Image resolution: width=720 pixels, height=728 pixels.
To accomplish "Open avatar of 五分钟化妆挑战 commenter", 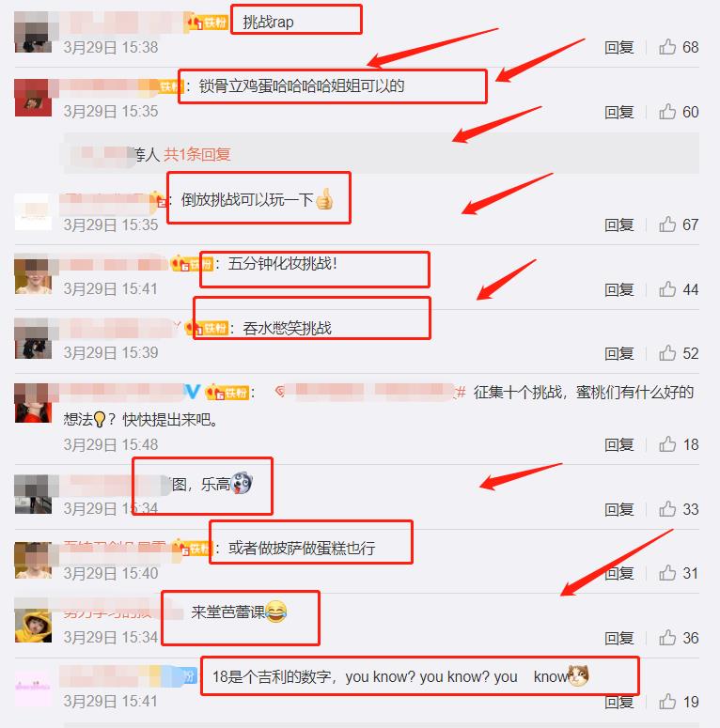I will pyautogui.click(x=33, y=274).
